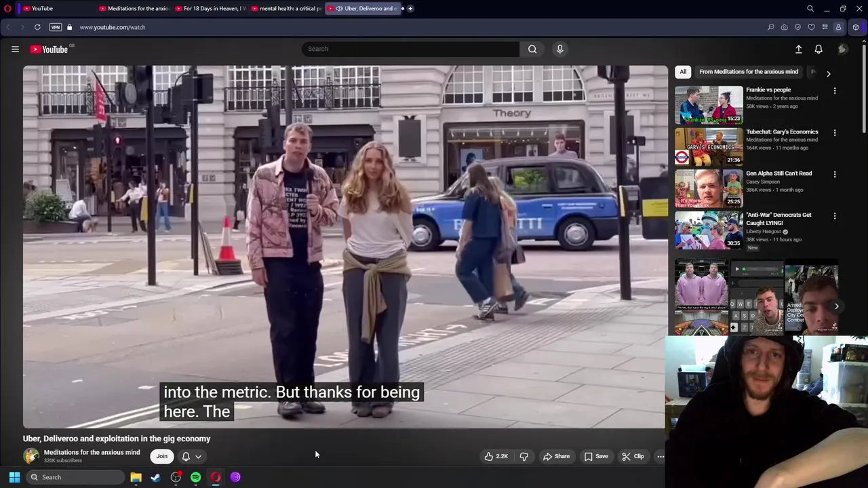868x488 pixels.
Task: Open browser tab search magnifier icon
Action: pos(810,9)
